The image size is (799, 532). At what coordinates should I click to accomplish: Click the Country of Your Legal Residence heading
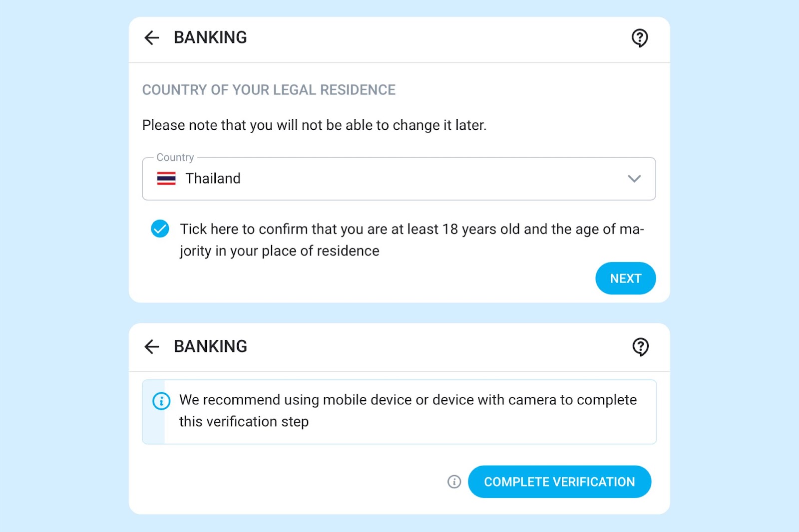click(x=269, y=90)
